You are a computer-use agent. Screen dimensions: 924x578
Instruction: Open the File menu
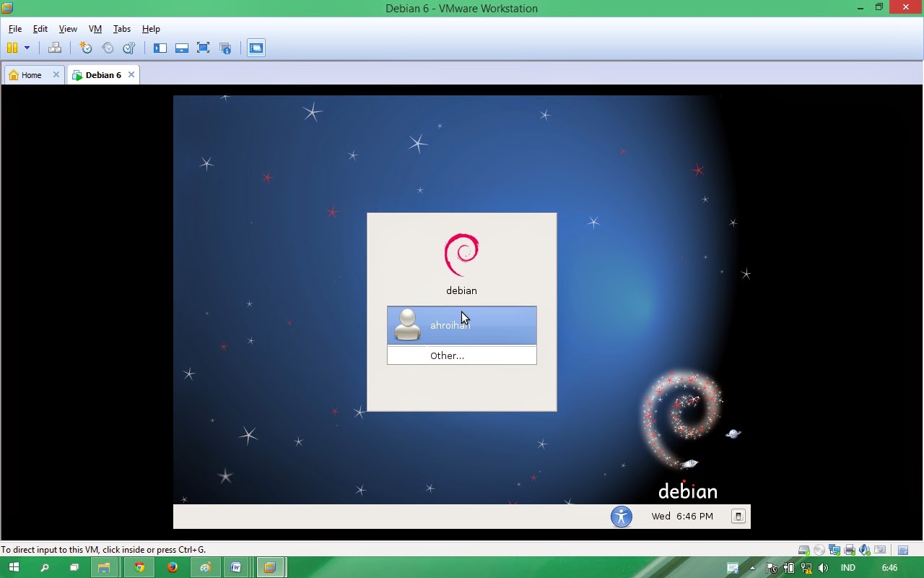pos(15,29)
